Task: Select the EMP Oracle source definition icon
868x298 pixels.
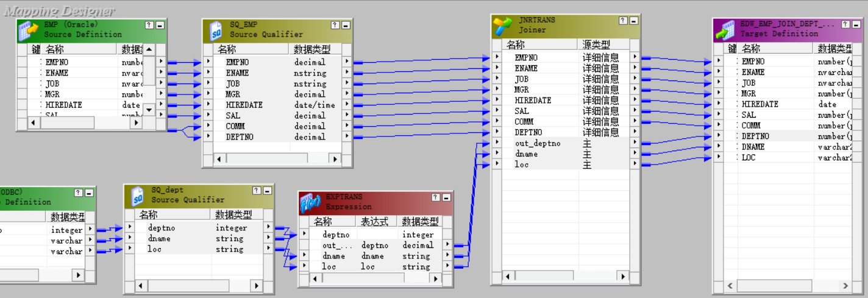Action: pos(29,30)
